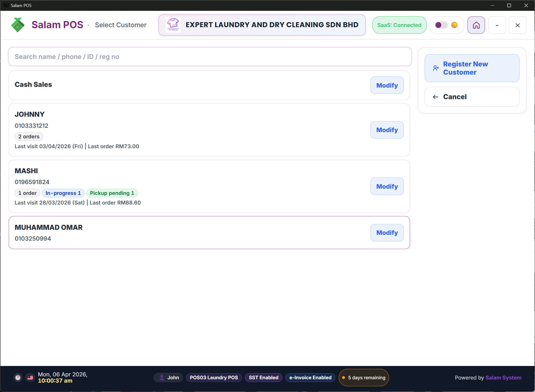Click MASHI's phone number 0196591824
535x392 pixels.
pos(32,182)
